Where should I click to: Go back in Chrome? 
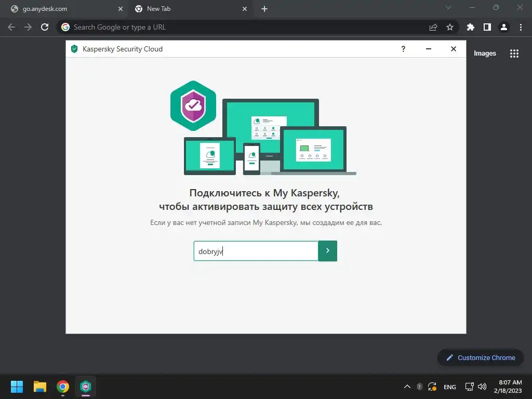tap(11, 27)
